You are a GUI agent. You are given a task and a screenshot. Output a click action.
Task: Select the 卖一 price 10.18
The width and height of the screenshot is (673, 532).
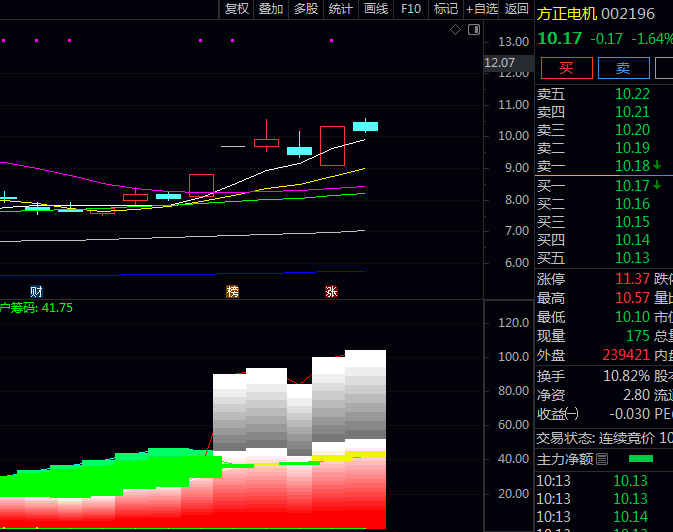tap(632, 166)
